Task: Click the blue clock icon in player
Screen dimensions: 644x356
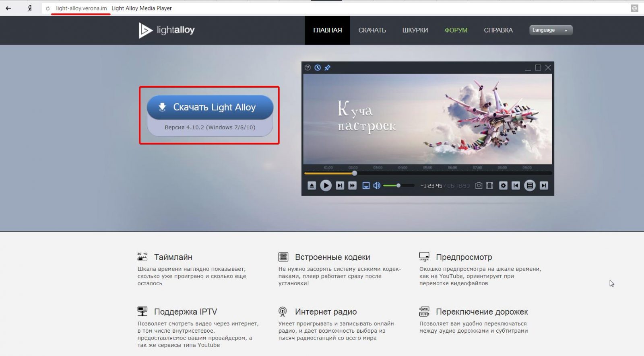Action: (318, 68)
